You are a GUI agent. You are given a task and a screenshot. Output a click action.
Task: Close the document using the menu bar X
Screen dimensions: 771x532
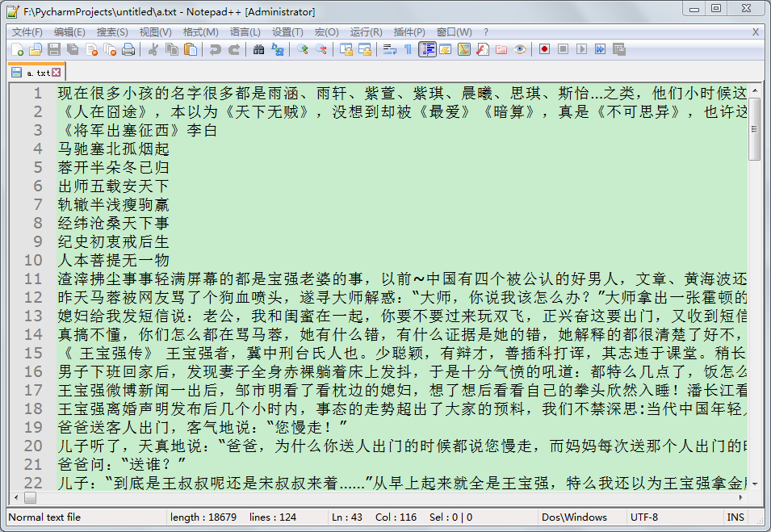point(756,32)
